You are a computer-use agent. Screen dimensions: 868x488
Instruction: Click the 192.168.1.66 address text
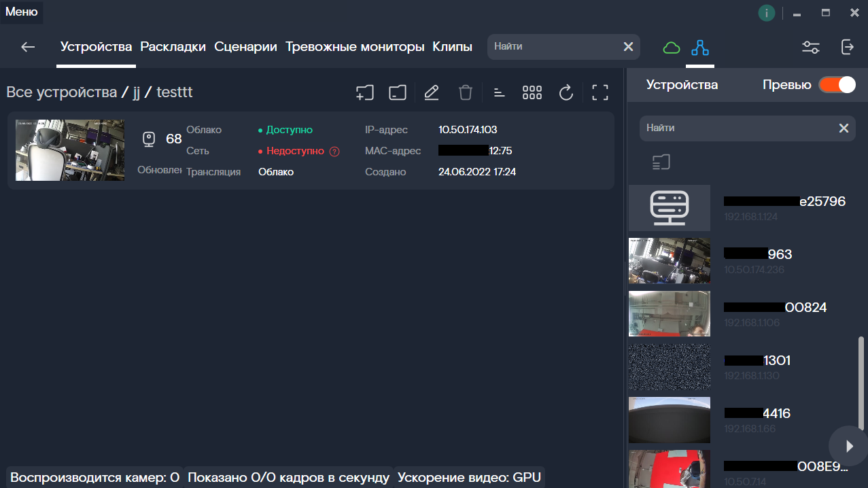(x=748, y=429)
